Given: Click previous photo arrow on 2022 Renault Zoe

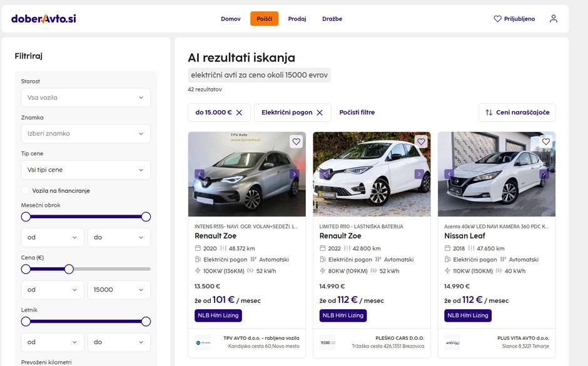Looking at the screenshot, I should [324, 174].
